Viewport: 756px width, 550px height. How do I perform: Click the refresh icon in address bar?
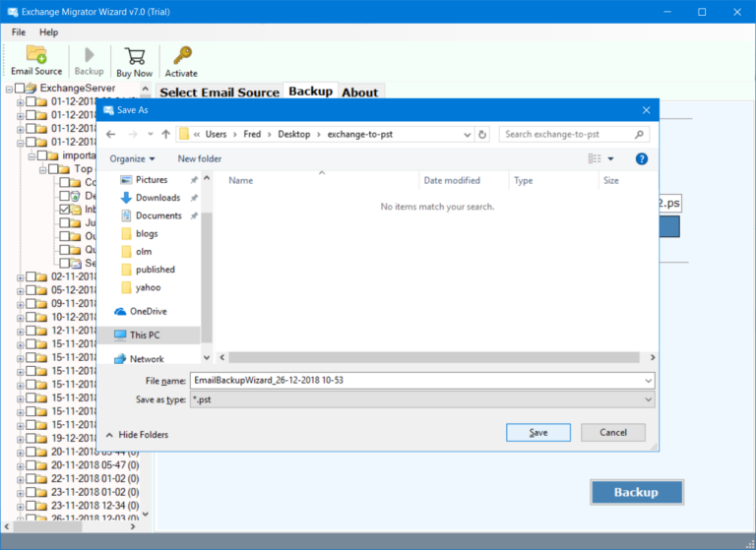(481, 134)
